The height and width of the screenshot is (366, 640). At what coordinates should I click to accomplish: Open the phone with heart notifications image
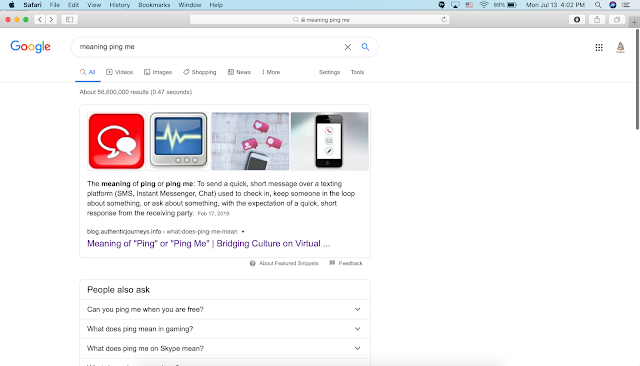(x=250, y=141)
